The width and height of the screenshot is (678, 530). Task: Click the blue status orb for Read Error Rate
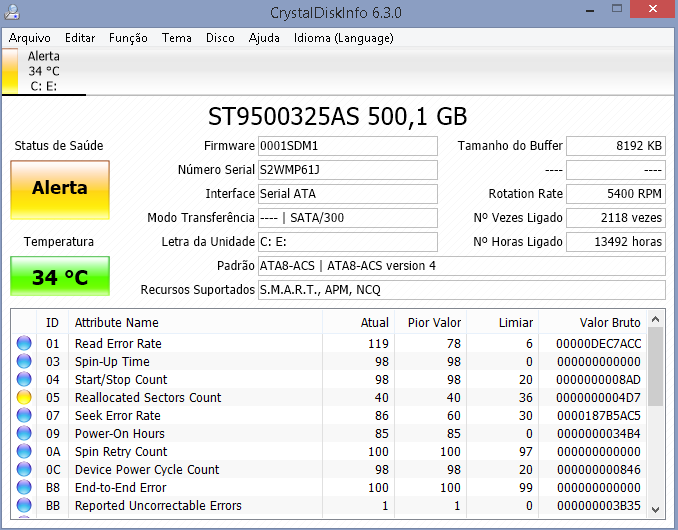tap(24, 344)
